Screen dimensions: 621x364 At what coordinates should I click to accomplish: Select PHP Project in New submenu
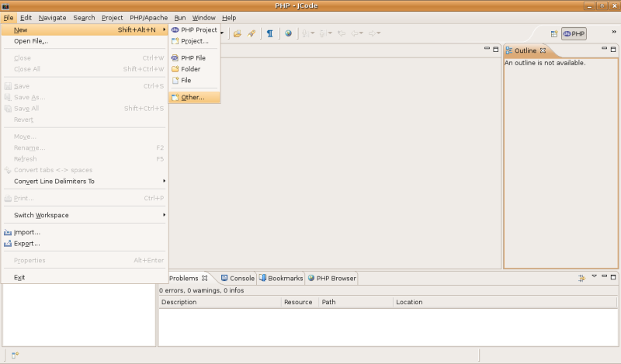click(199, 29)
